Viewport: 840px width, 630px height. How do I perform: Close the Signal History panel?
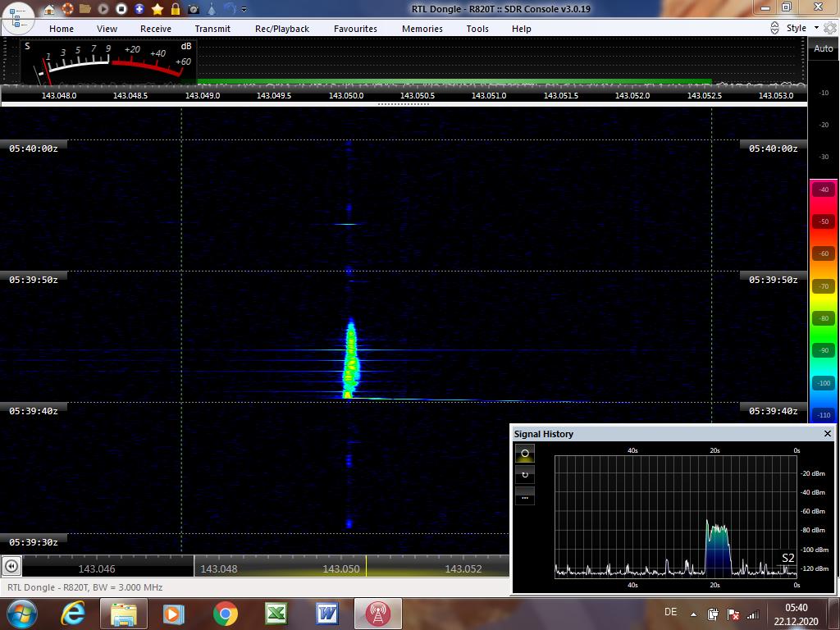[x=827, y=433]
